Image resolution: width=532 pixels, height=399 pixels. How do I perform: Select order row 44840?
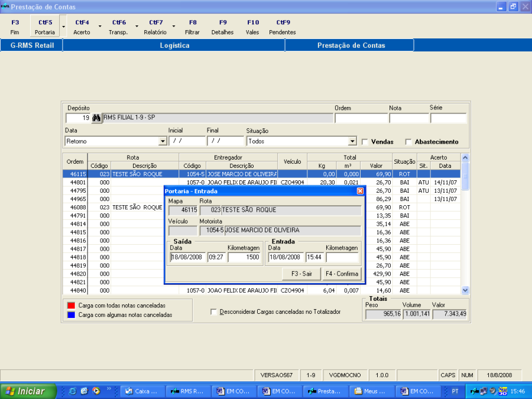point(261,290)
